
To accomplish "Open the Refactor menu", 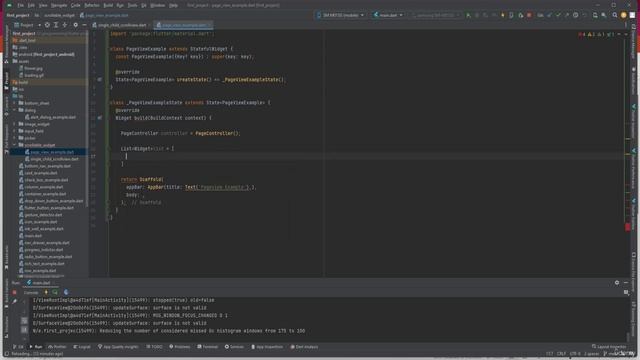I will [92, 5].
